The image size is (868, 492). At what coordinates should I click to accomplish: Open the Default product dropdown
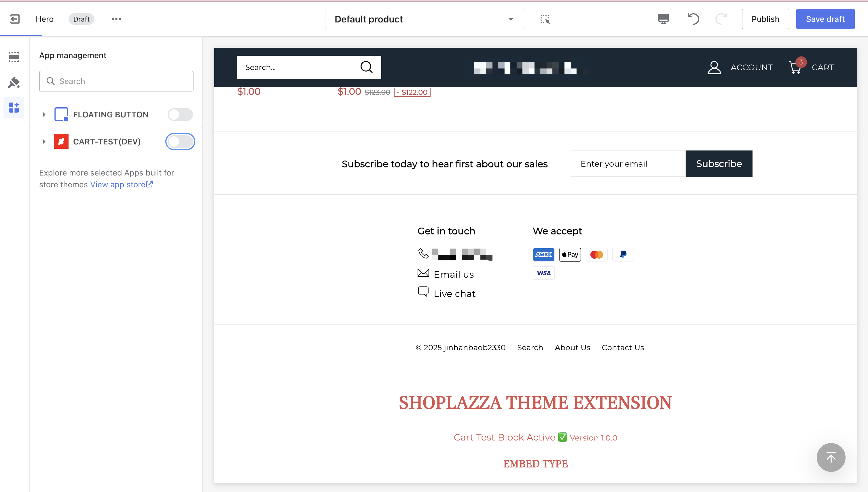(425, 19)
